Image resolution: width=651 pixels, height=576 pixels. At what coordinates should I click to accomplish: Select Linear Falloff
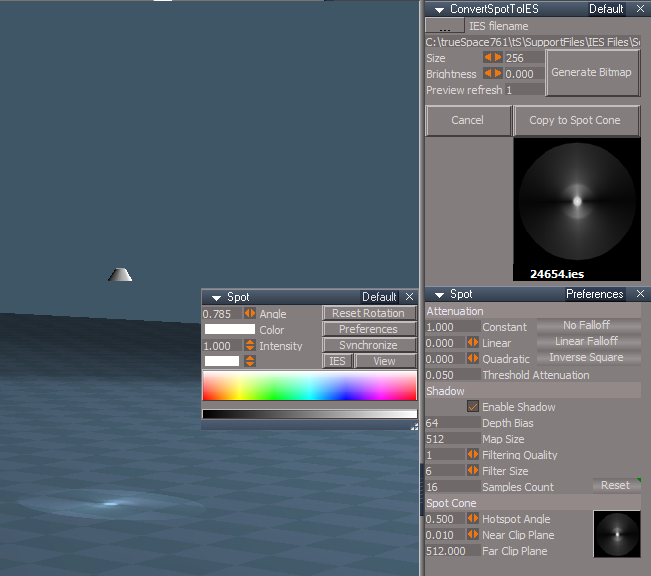tap(588, 341)
